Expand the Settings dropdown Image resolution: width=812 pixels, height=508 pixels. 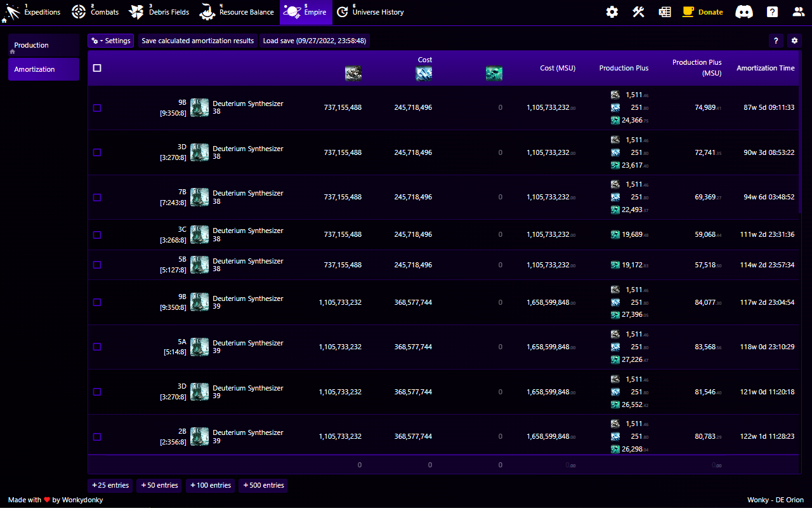click(x=111, y=41)
